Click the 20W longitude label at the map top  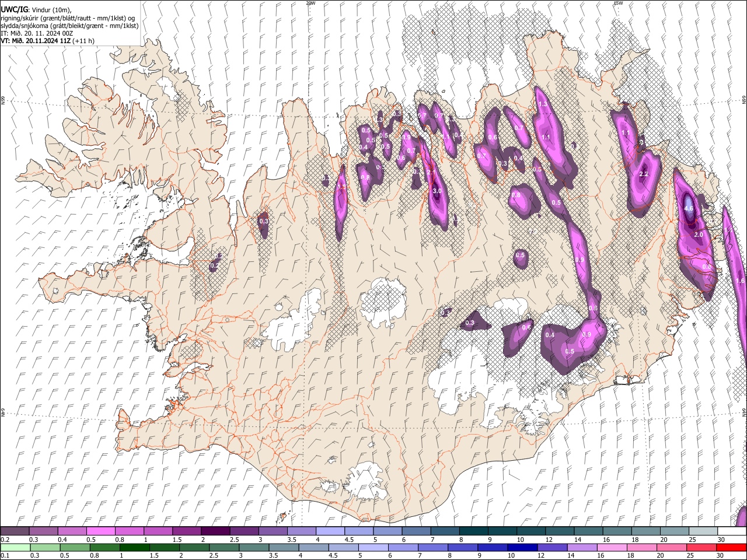point(310,3)
